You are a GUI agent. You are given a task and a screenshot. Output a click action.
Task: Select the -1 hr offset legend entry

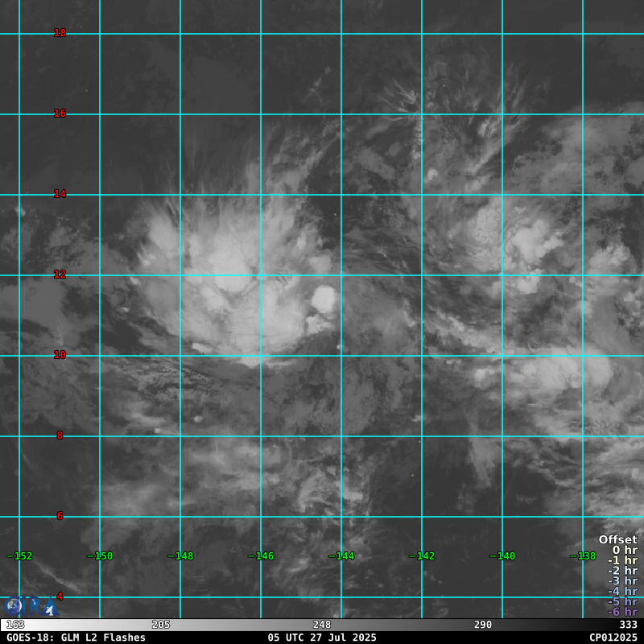click(622, 561)
